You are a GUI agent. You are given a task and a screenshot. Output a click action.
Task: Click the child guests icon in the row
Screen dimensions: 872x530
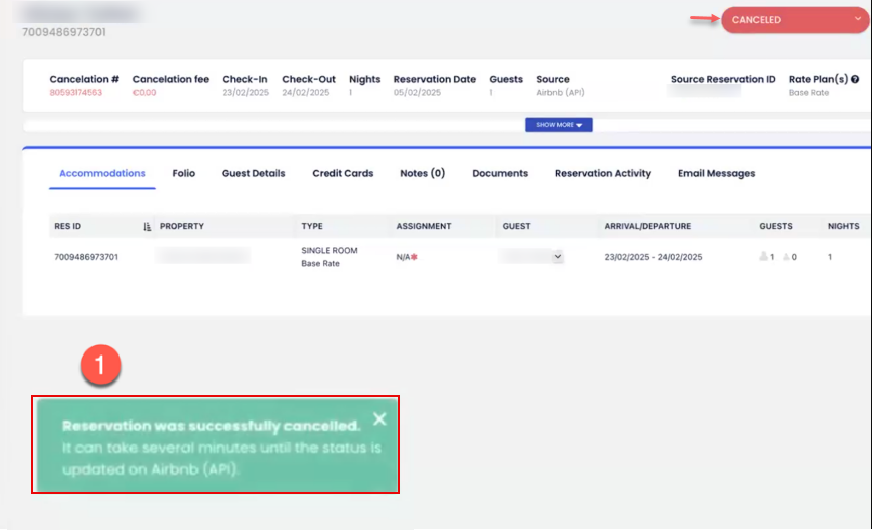786,257
